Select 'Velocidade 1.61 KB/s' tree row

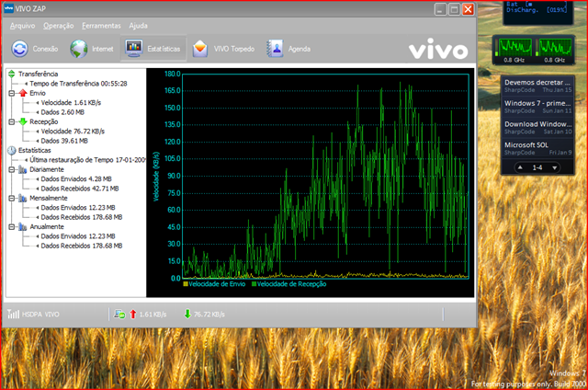pos(71,102)
